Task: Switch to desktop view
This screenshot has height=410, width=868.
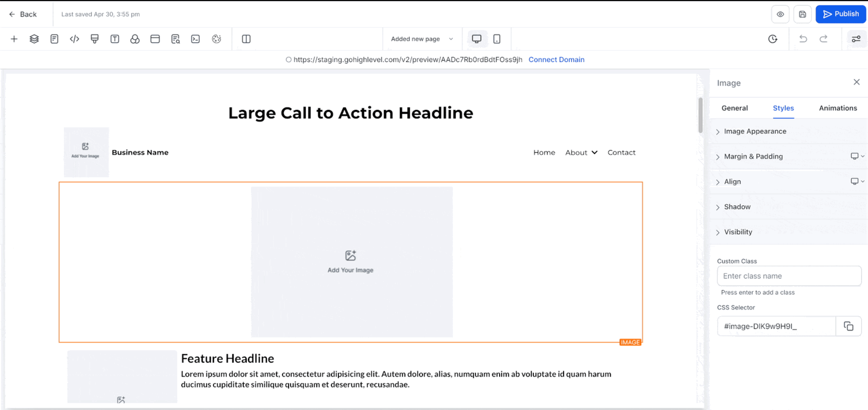Action: [477, 39]
